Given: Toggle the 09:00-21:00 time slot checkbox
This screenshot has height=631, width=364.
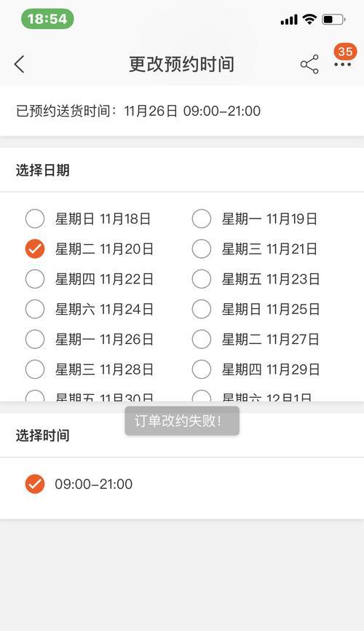Looking at the screenshot, I should [x=35, y=484].
